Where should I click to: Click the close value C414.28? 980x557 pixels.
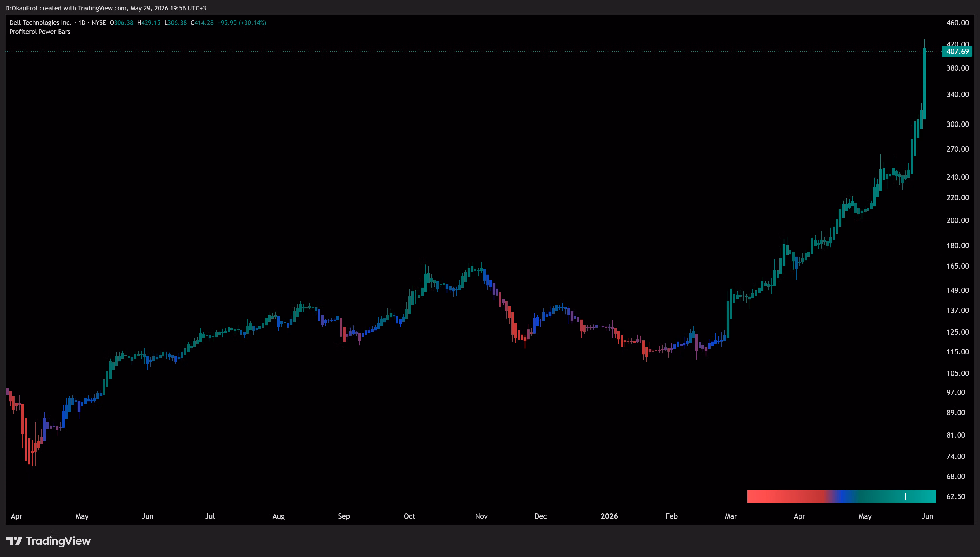pos(202,23)
